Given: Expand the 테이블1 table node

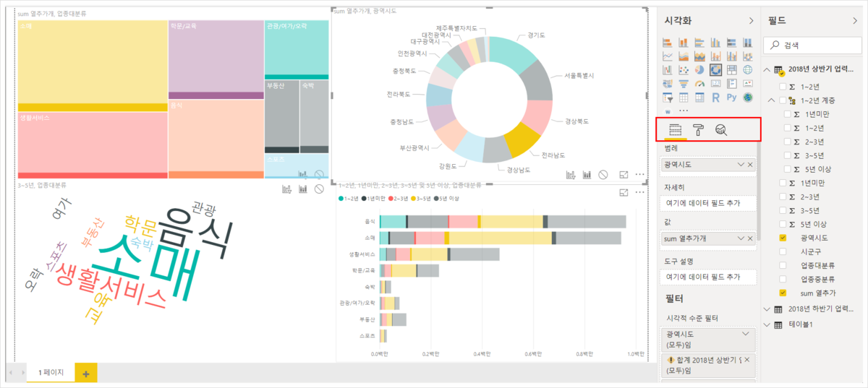Looking at the screenshot, I should pyautogui.click(x=767, y=325).
